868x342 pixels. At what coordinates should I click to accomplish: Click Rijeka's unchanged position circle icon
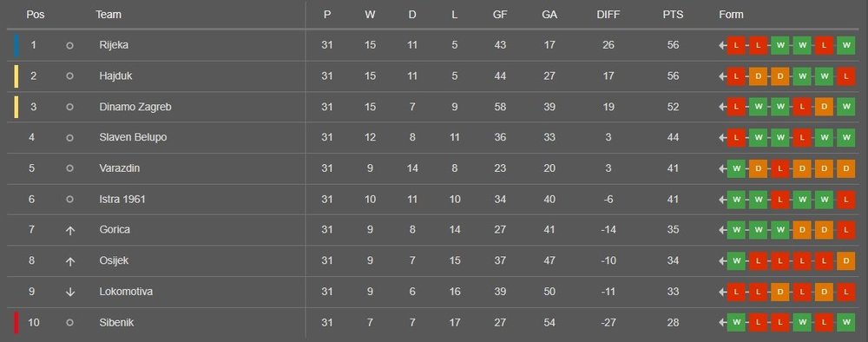pyautogui.click(x=69, y=45)
